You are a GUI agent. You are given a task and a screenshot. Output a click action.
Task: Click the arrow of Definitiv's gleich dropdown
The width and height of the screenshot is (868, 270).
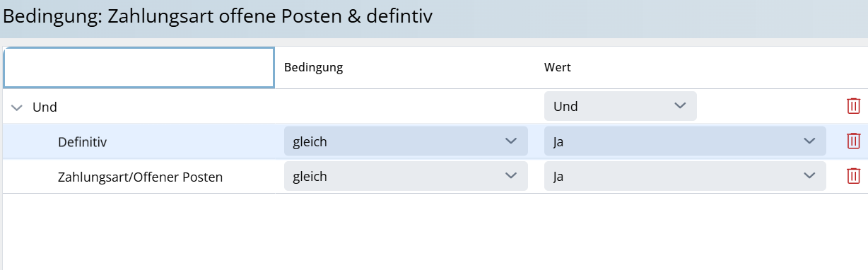(x=511, y=141)
